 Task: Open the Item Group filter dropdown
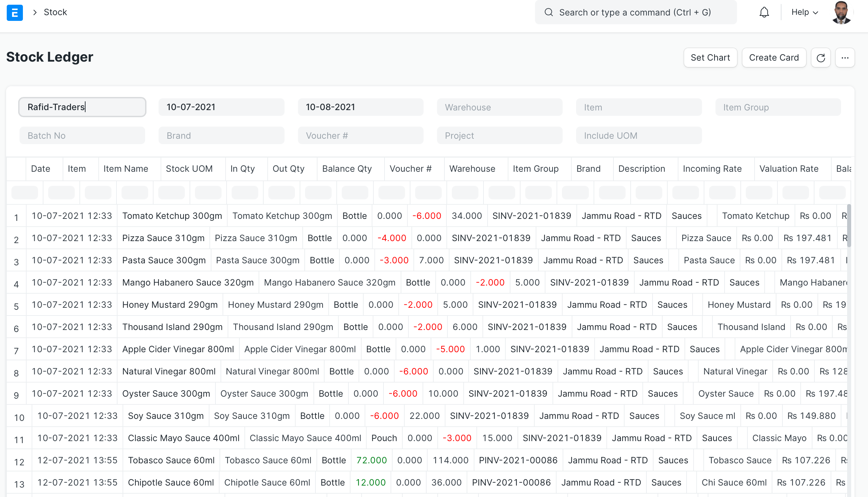777,107
